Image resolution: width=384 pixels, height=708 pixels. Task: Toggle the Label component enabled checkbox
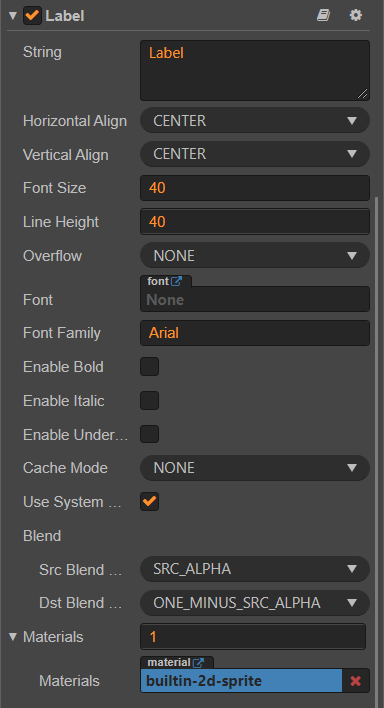click(x=33, y=16)
